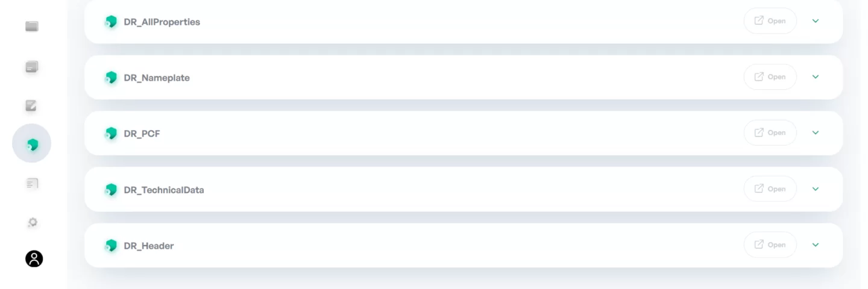Click the stacked window sidebar icon
Image resolution: width=868 pixels, height=289 pixels.
32,67
